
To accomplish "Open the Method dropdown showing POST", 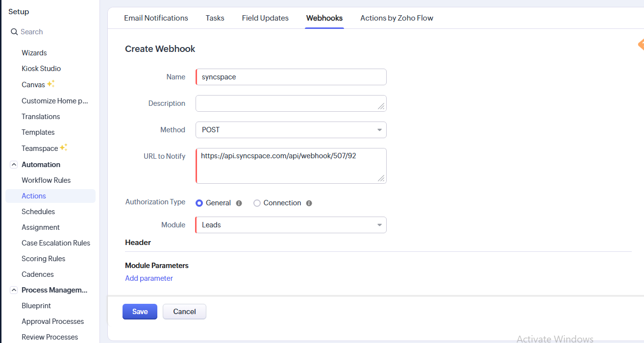I will coord(291,130).
